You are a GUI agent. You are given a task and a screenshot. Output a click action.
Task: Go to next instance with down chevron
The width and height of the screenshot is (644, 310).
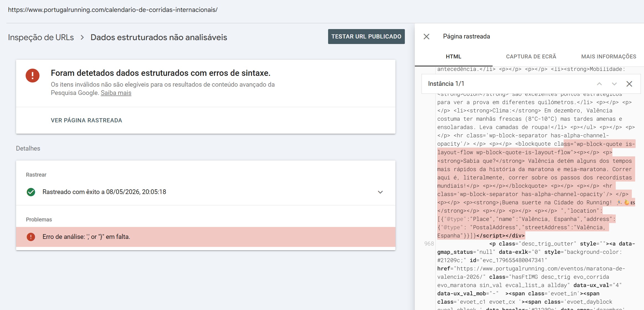click(614, 84)
